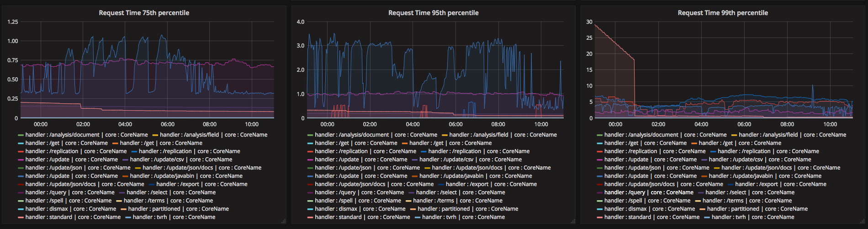Open the Request Time 99th percentile panel title menu

[x=723, y=13]
